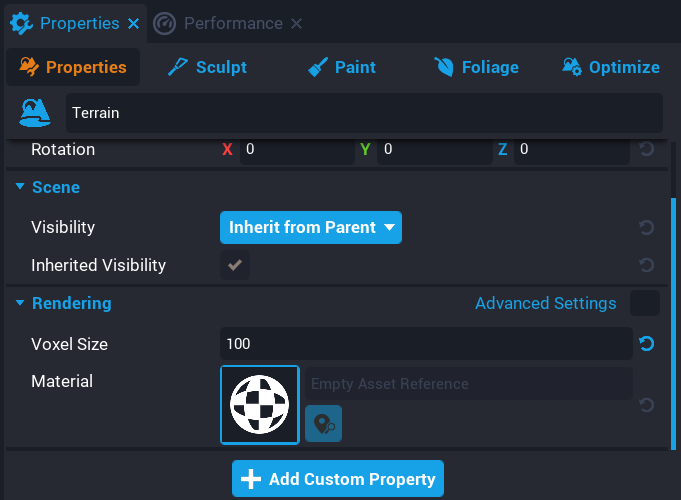Click the reset icon for Visibility row
The image size is (681, 500).
[x=646, y=228]
